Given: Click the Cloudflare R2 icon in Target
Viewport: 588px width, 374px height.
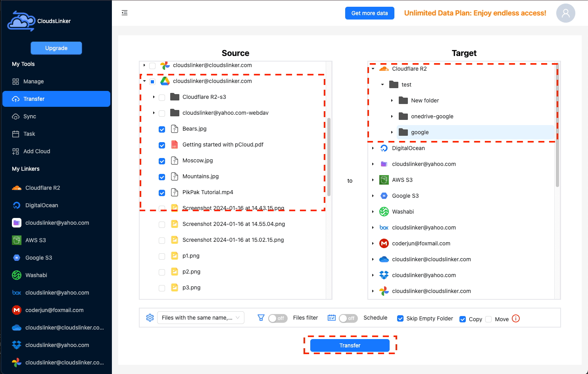Looking at the screenshot, I should (384, 69).
